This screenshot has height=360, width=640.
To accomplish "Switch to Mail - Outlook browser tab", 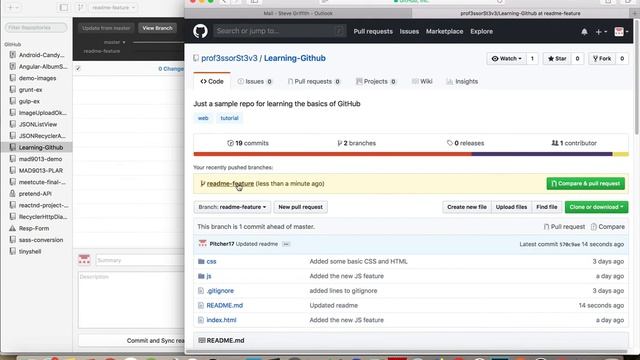I will pyautogui.click(x=298, y=13).
